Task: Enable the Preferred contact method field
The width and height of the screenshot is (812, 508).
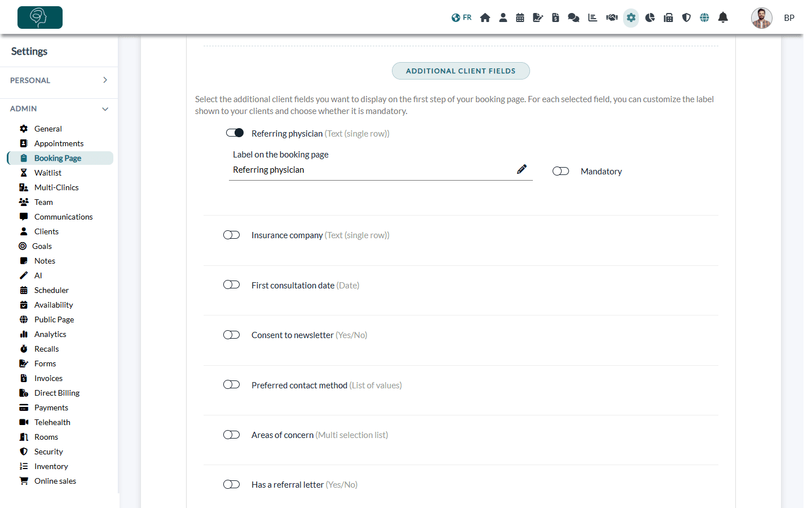Action: (231, 384)
